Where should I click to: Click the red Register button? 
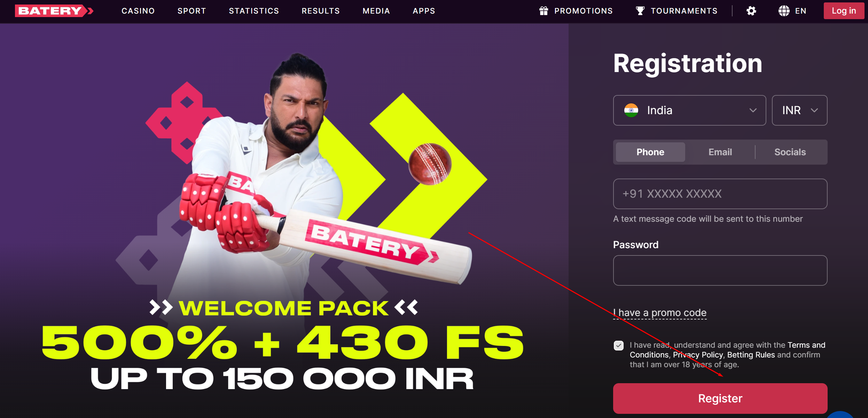click(x=720, y=399)
